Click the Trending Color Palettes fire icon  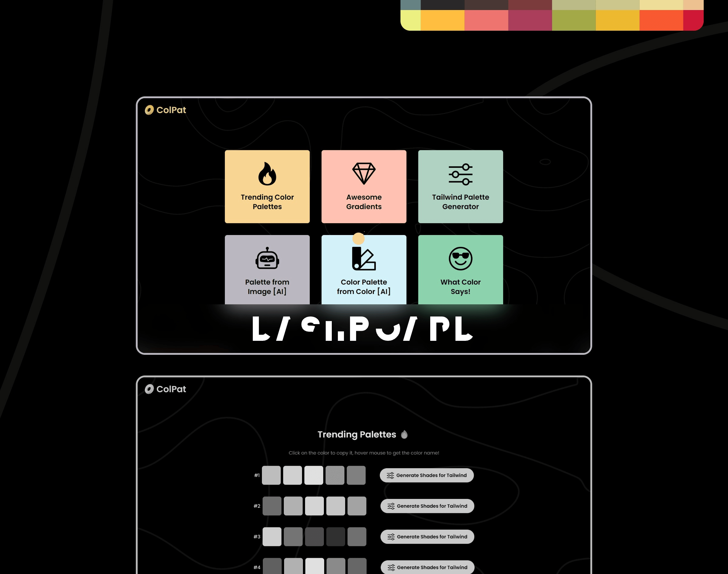pyautogui.click(x=266, y=175)
